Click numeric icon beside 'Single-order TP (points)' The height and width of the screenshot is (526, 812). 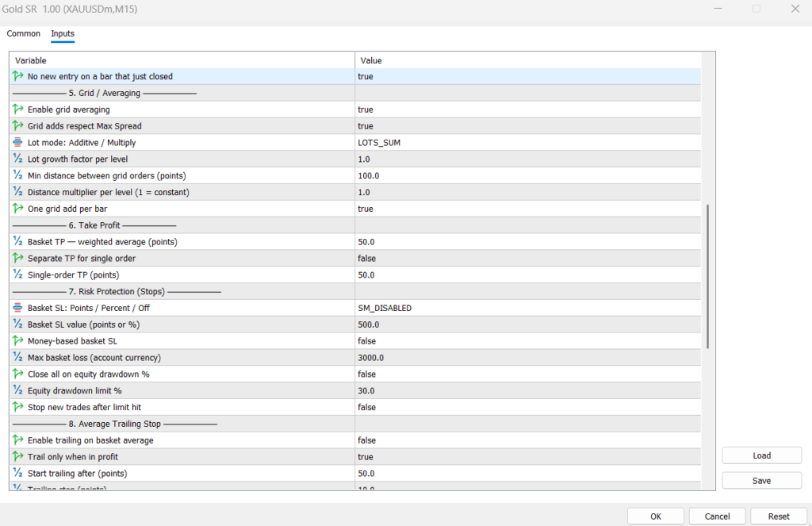pyautogui.click(x=18, y=275)
